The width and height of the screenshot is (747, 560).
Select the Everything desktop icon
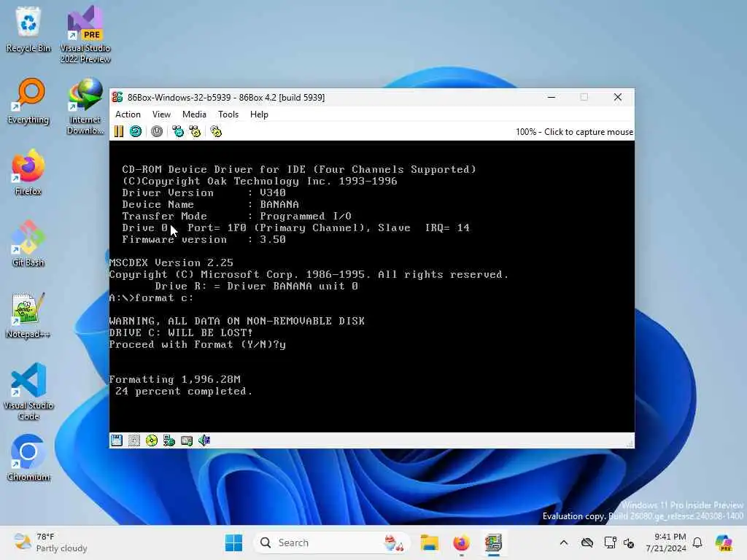click(28, 101)
